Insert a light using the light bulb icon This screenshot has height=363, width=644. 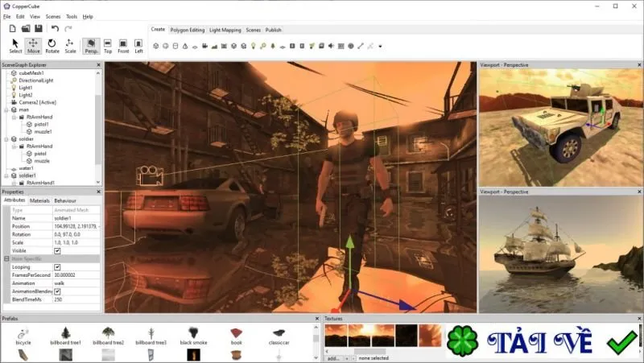pyautogui.click(x=254, y=46)
